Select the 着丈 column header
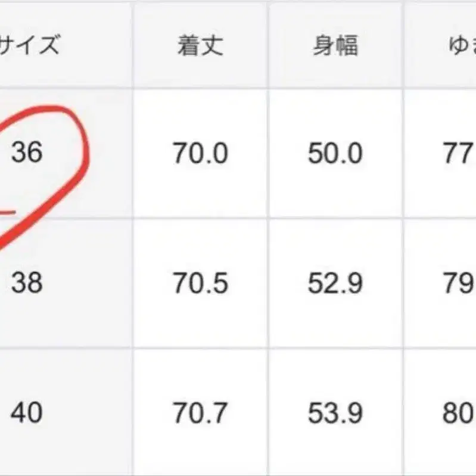 [x=200, y=46]
